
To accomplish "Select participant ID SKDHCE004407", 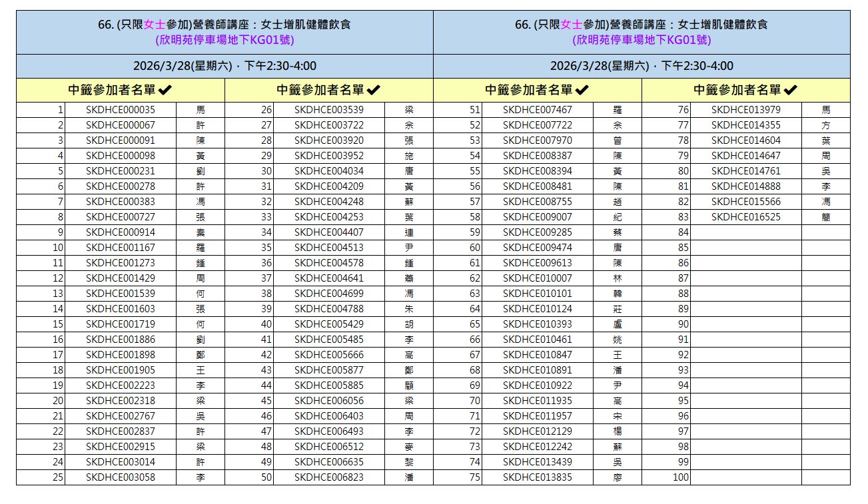I will (329, 232).
